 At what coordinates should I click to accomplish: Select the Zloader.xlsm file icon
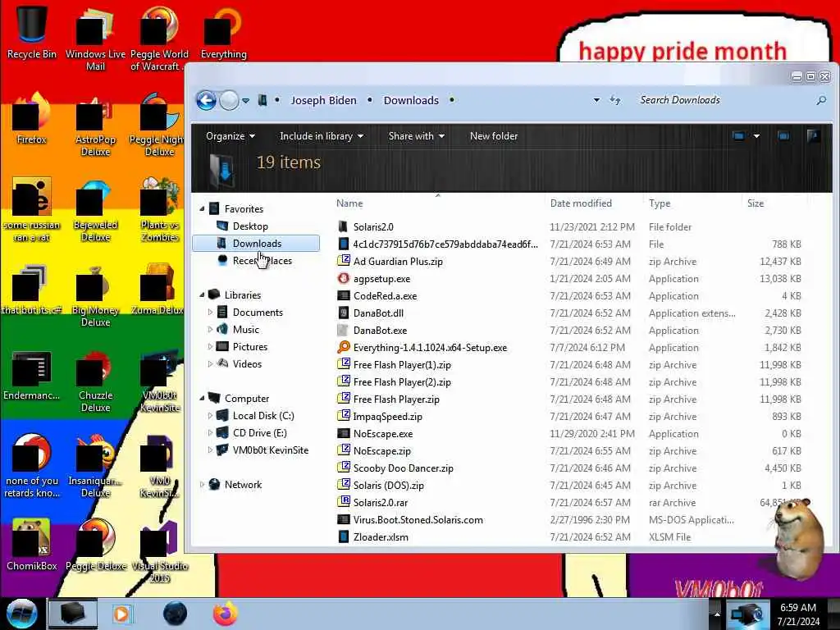[x=344, y=536]
